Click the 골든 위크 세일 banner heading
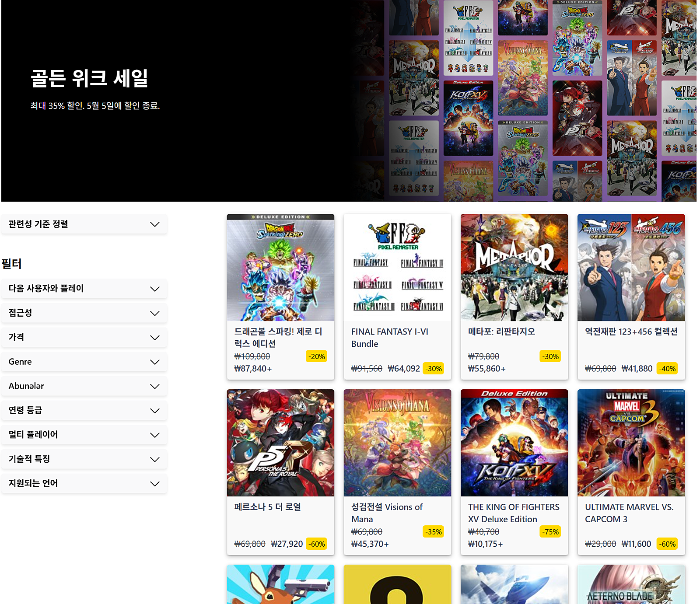The width and height of the screenshot is (700, 604). (90, 78)
